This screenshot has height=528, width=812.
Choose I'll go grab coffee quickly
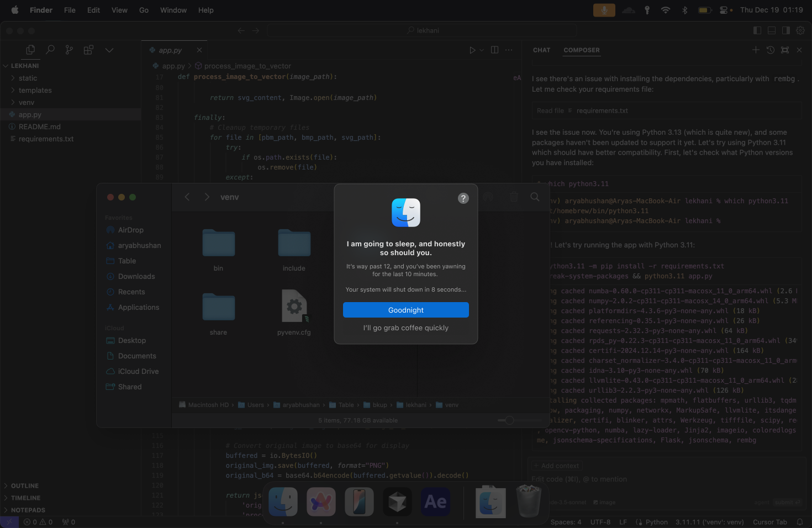[x=406, y=328]
